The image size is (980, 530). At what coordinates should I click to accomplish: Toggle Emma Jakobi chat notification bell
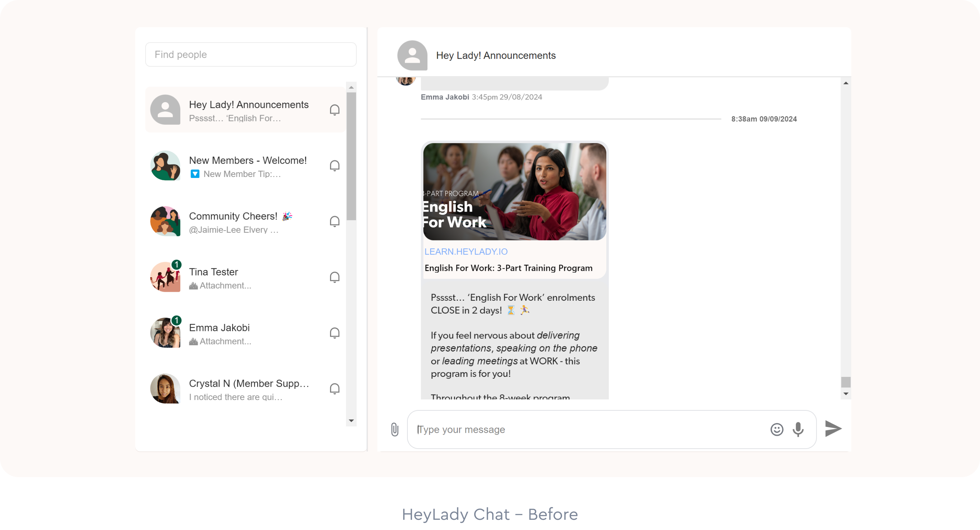coord(334,333)
